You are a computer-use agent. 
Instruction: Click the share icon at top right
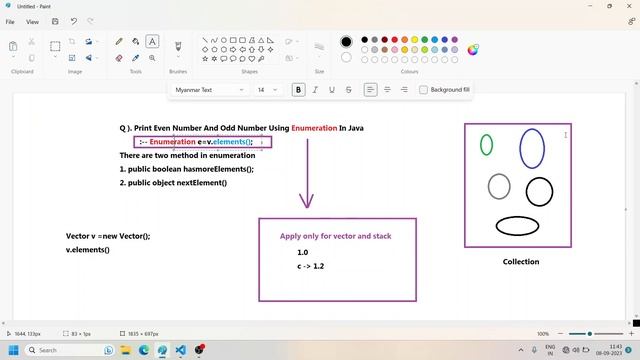(x=631, y=21)
